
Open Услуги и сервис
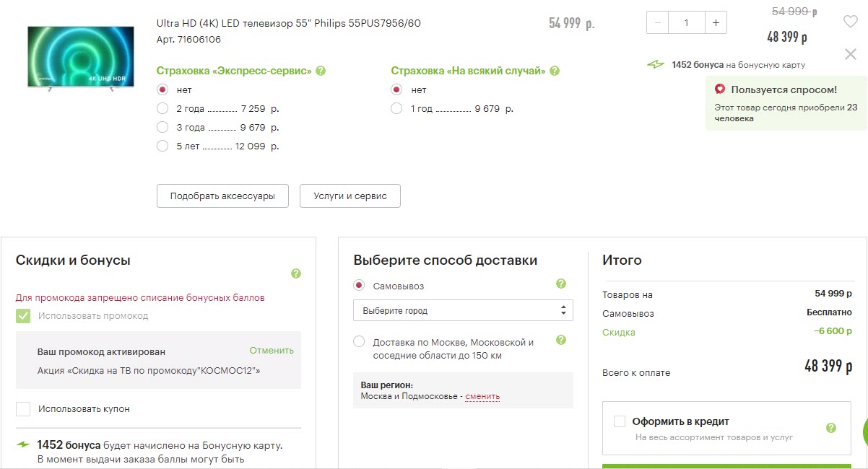(350, 196)
